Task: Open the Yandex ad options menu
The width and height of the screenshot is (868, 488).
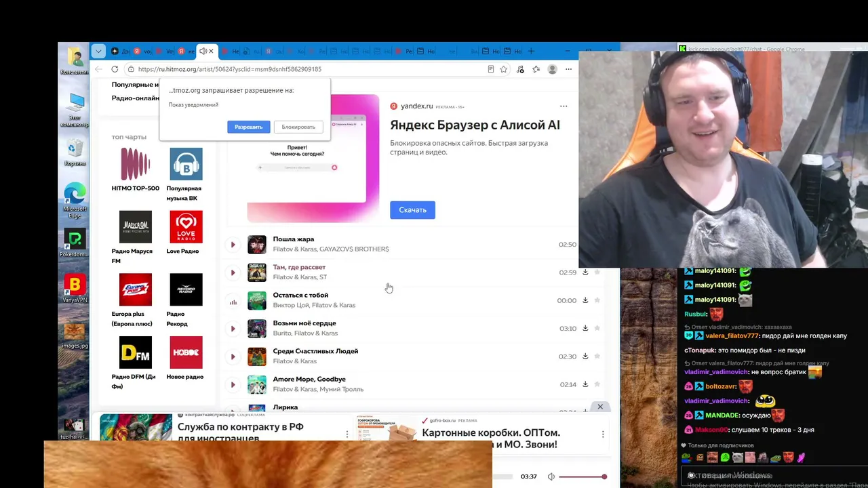Action: coord(564,106)
